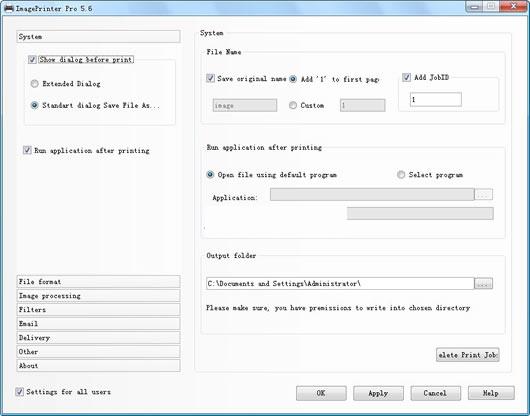This screenshot has width=530, height=416.
Task: Select Open file using default program
Action: [210, 175]
